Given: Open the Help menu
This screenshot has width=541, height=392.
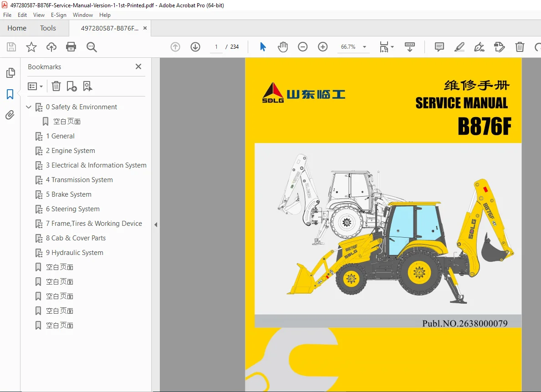Looking at the screenshot, I should [x=105, y=15].
